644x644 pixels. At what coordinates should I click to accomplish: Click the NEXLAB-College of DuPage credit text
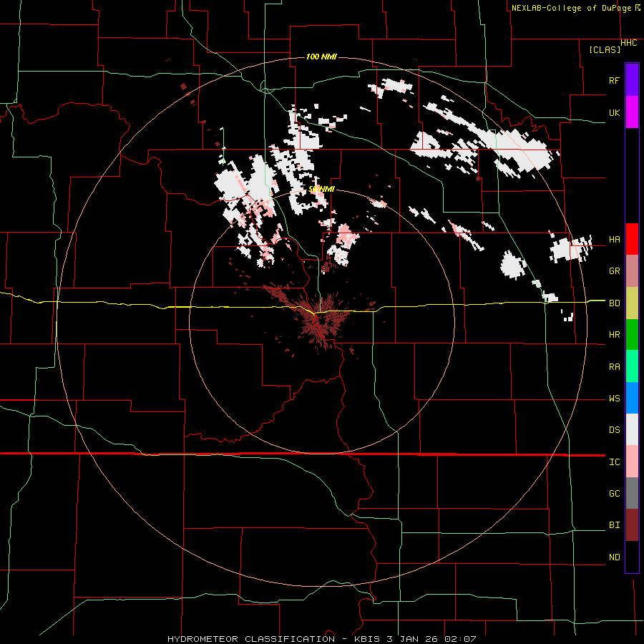pyautogui.click(x=571, y=8)
